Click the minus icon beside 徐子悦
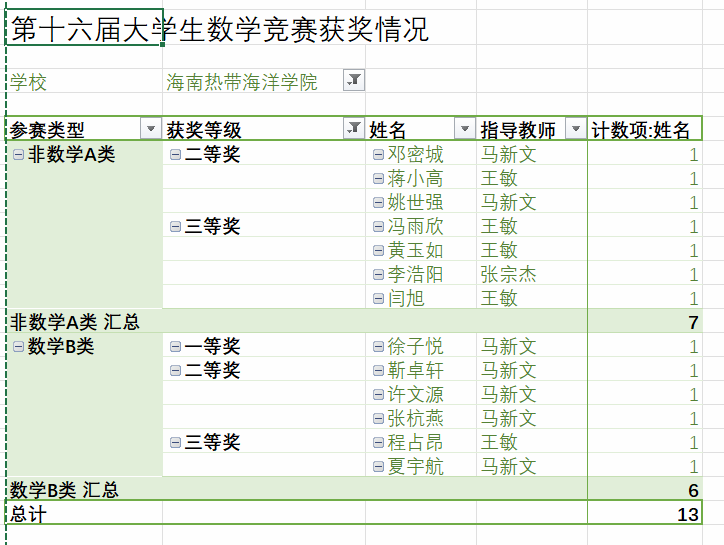The image size is (724, 545). tap(378, 346)
